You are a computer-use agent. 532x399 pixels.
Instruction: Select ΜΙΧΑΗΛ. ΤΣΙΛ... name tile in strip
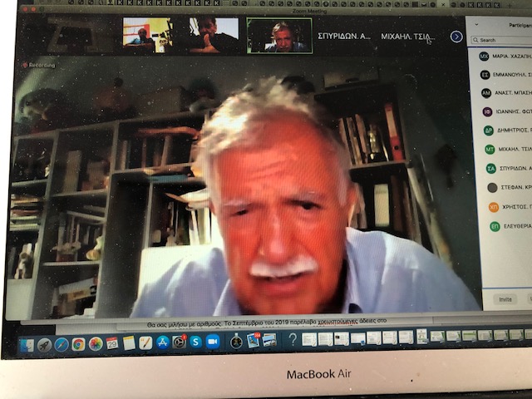tap(407, 37)
